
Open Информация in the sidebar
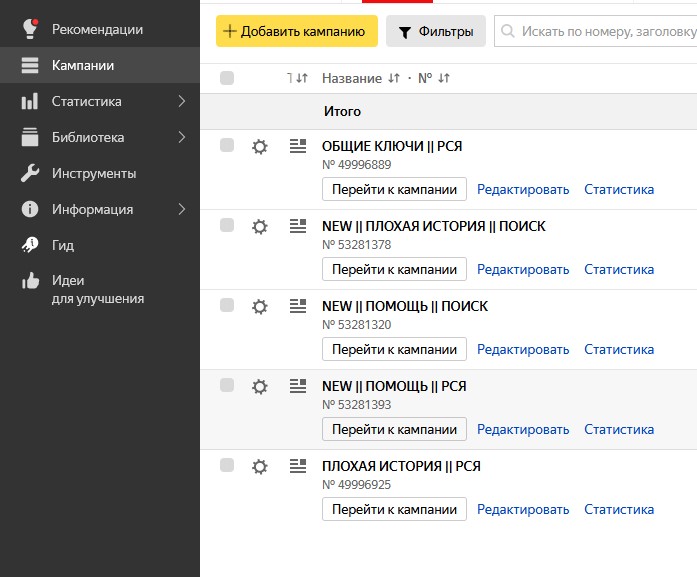tap(100, 209)
